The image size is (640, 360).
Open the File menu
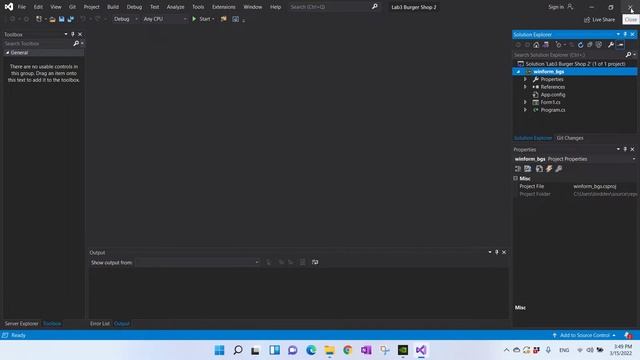tap(22, 7)
